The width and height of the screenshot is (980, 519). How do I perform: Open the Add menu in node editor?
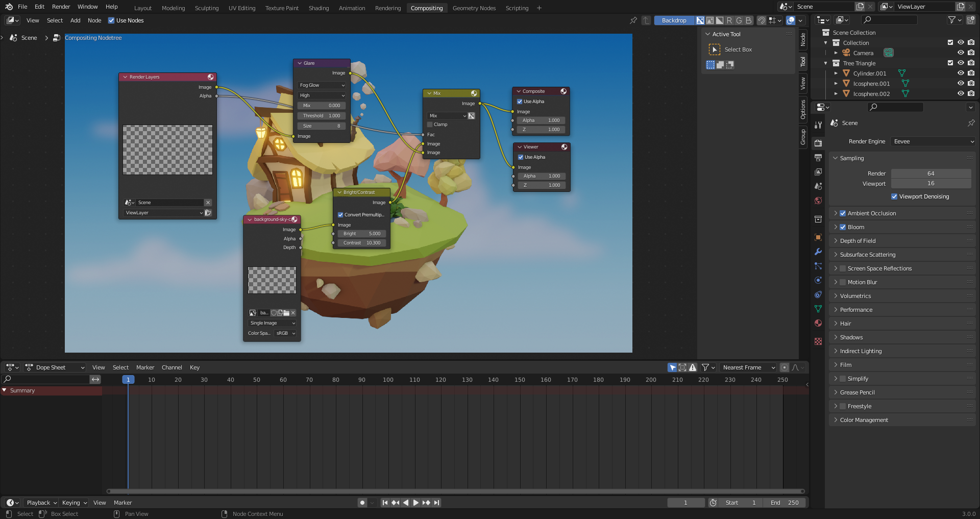(75, 20)
